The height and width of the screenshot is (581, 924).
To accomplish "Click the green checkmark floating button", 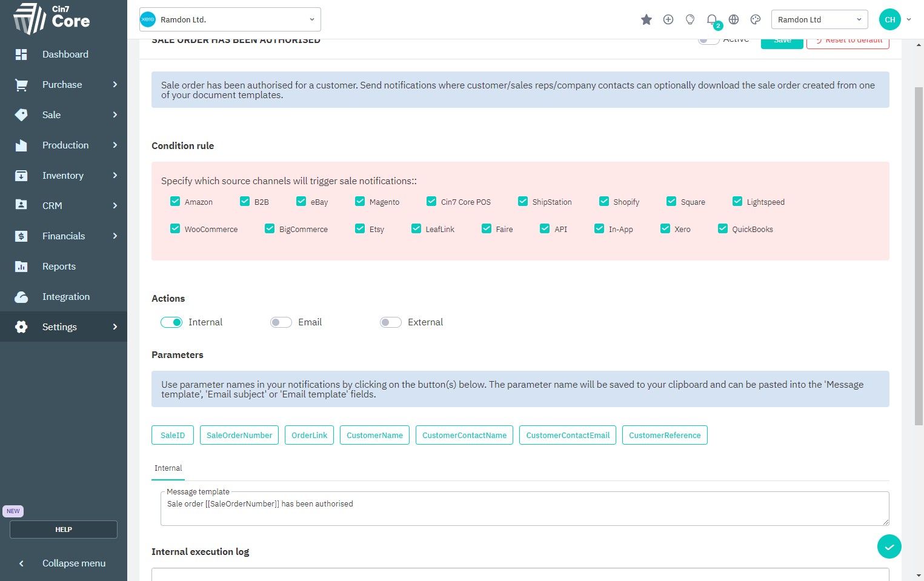I will [889, 546].
